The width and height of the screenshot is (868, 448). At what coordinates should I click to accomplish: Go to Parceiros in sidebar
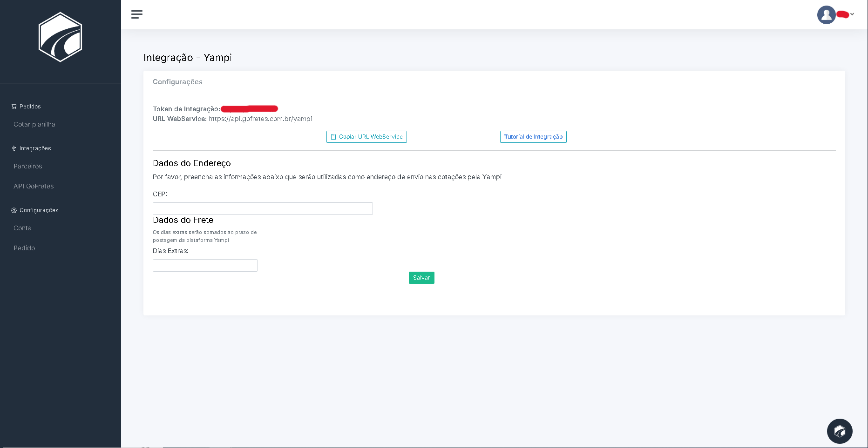pos(28,166)
